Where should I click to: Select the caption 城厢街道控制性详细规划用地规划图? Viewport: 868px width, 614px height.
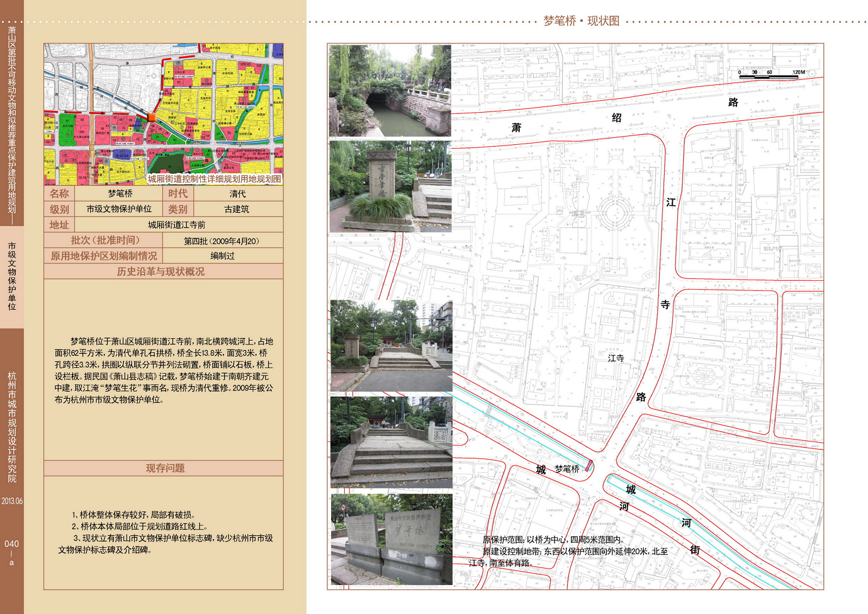[215, 179]
